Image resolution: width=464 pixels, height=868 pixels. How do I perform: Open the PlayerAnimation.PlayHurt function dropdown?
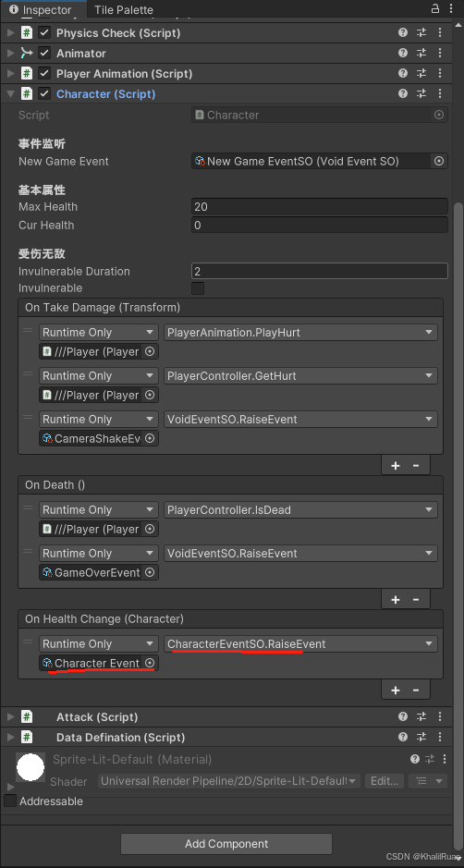point(300,332)
